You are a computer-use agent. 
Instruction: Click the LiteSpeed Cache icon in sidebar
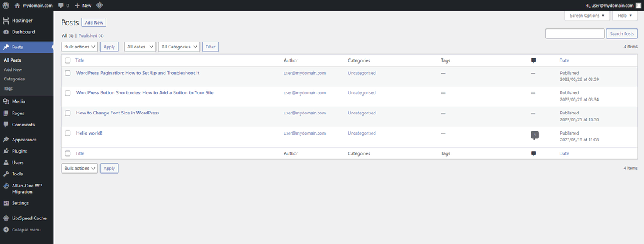[x=6, y=219]
